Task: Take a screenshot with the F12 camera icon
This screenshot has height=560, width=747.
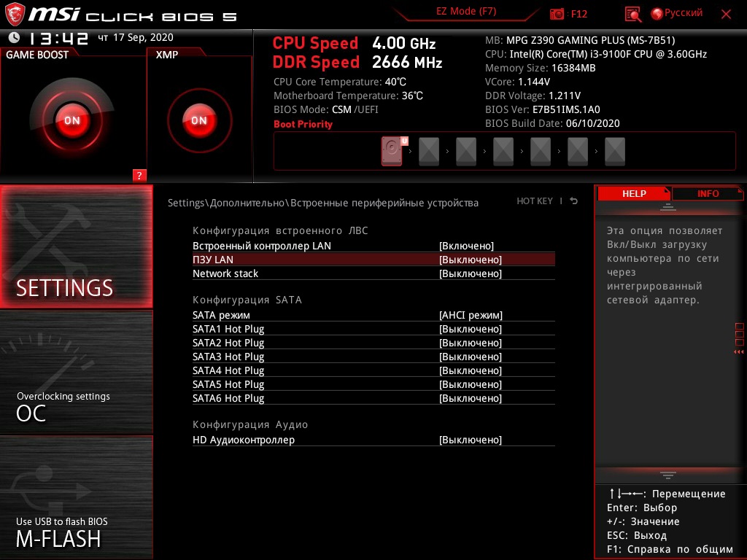Action: click(557, 14)
